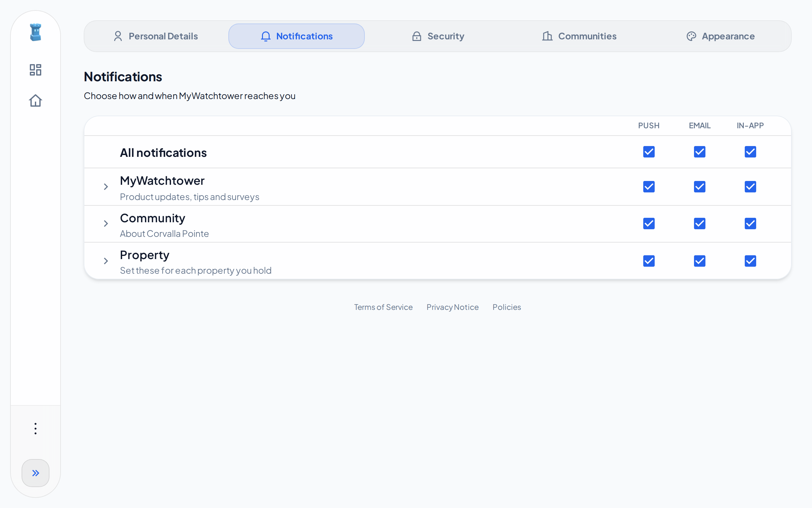
Task: Click the IN-APP column header
Action: [750, 126]
